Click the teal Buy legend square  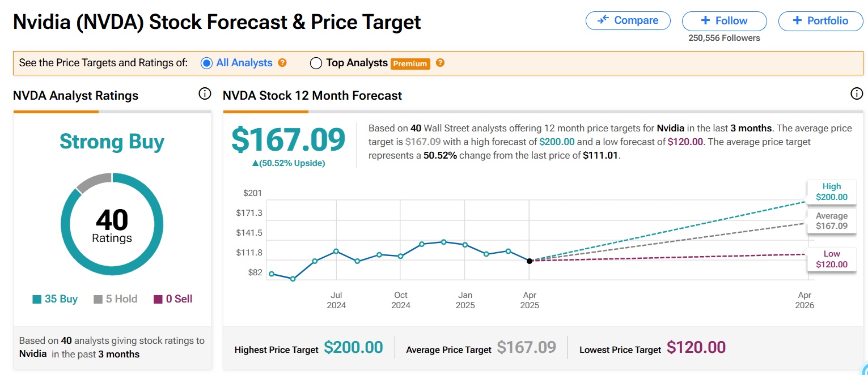coord(37,299)
